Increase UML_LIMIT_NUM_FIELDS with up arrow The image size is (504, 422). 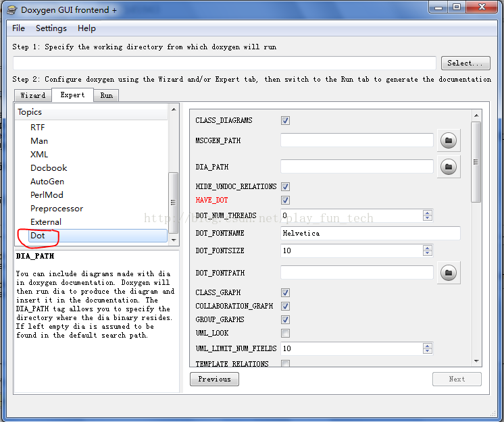point(428,346)
